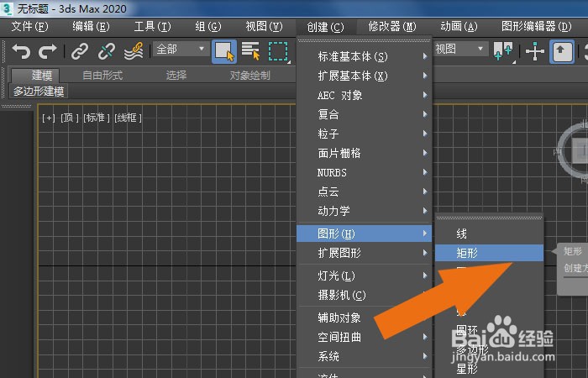Viewport: 588px width, 378px height.
Task: Select the Link objects chain icon
Action: point(80,51)
